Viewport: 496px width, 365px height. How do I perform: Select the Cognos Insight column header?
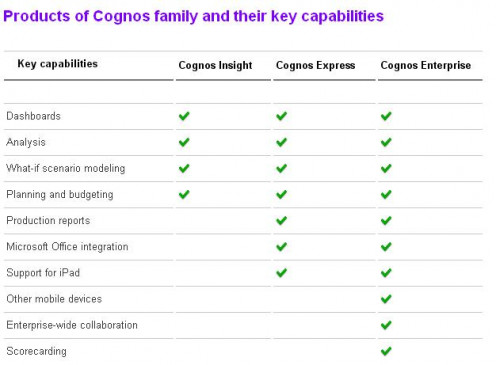(215, 65)
